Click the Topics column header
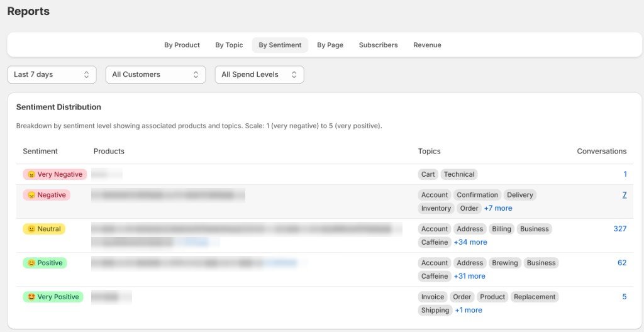644x332 pixels. coord(429,151)
